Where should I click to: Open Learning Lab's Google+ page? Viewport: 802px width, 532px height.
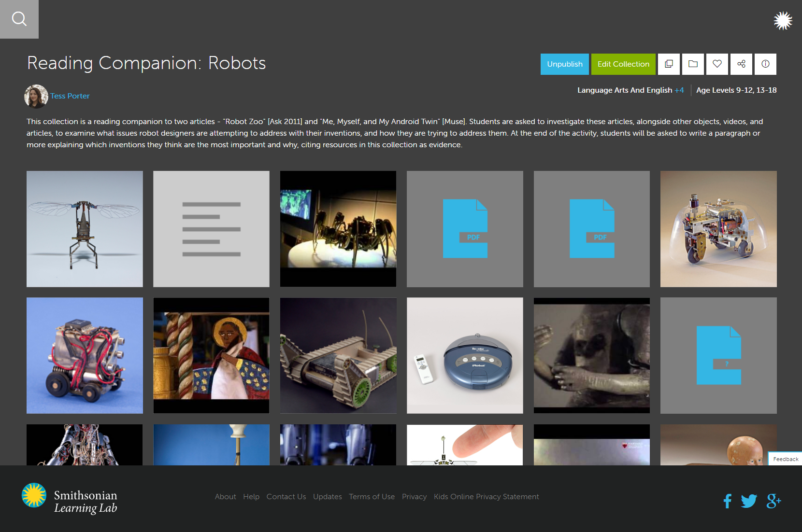[773, 501]
